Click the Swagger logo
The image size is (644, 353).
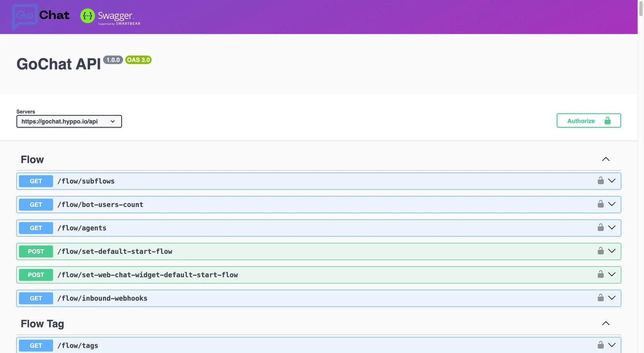coord(110,17)
